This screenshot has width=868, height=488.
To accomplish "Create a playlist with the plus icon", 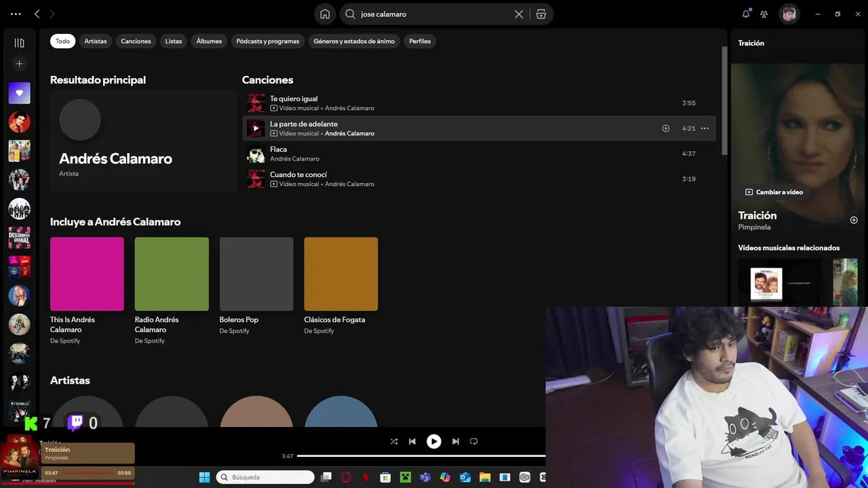I will coord(19,64).
